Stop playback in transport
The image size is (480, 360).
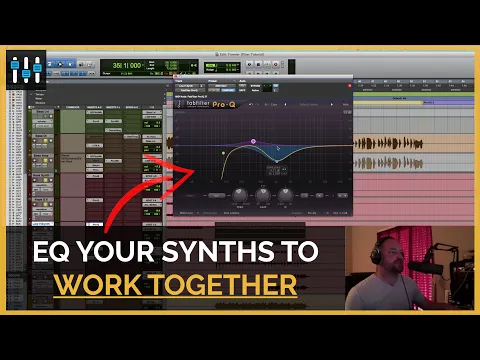pos(258,64)
